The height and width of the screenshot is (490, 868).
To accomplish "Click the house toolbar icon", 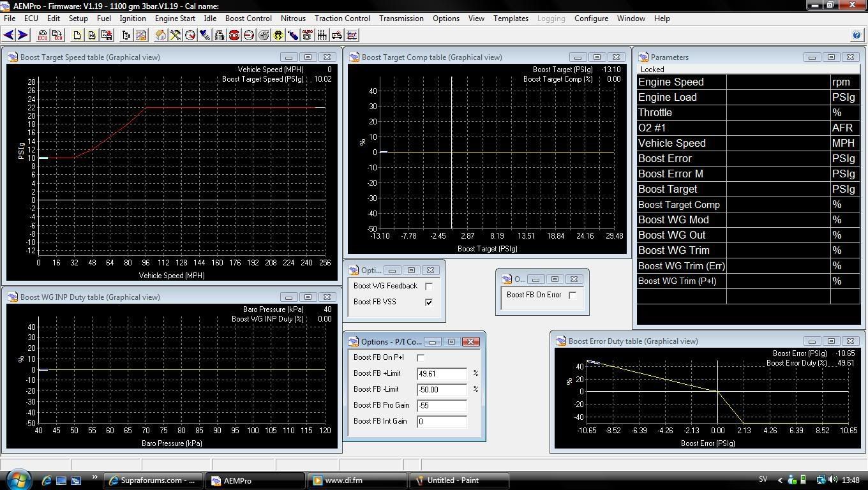I will pos(161,35).
